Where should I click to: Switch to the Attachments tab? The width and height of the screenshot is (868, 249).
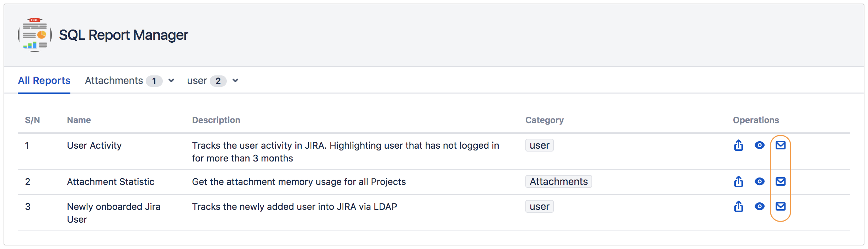(x=114, y=81)
